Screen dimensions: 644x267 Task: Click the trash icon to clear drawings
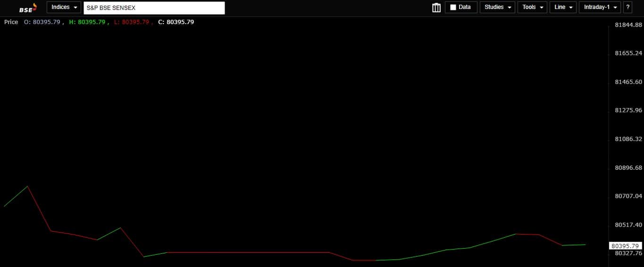pyautogui.click(x=436, y=8)
